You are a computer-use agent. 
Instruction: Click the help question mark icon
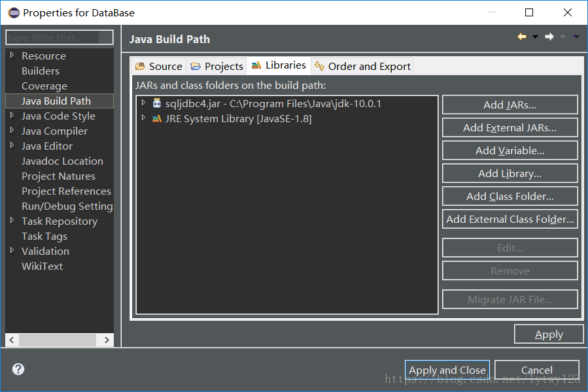click(x=18, y=369)
